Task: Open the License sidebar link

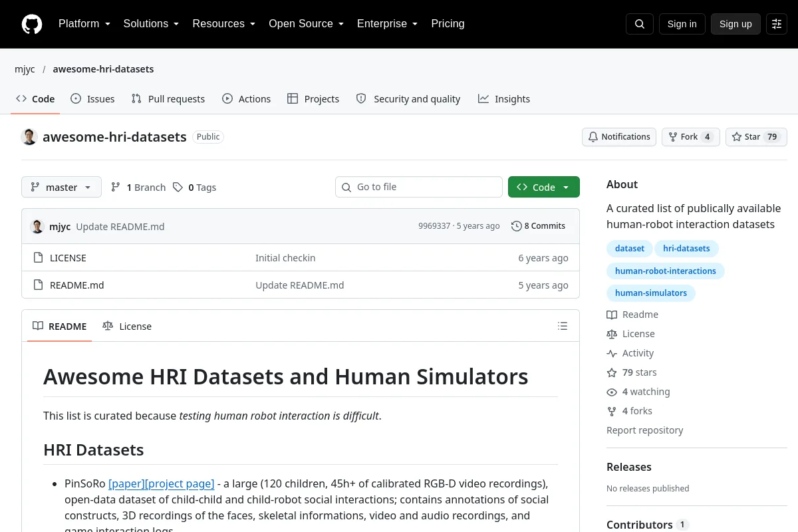Action: coord(630,334)
